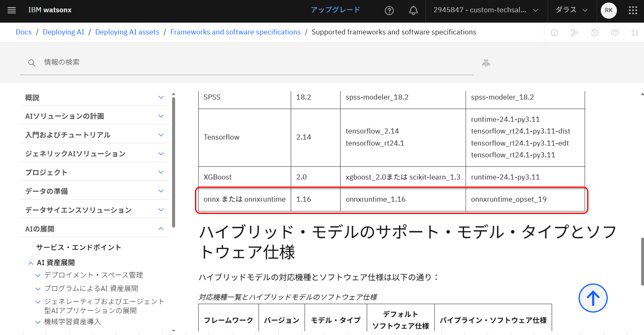This screenshot has width=644, height=335.
Task: Click the site map icon beside search
Action: [x=486, y=63]
